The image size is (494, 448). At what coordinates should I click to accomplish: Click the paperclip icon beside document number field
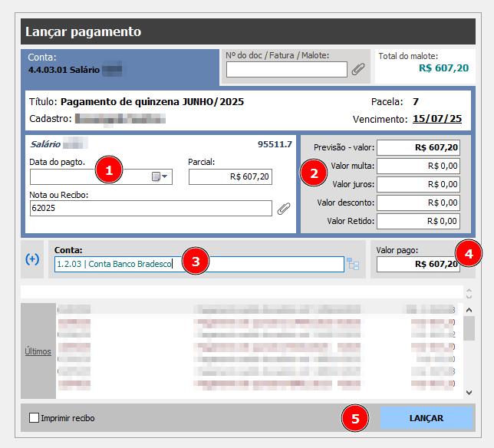tap(357, 70)
